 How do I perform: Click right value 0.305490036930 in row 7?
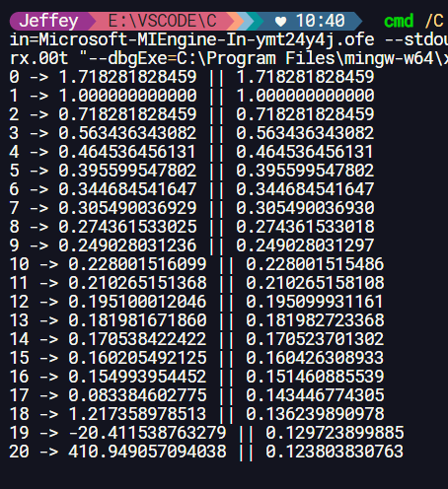click(305, 208)
